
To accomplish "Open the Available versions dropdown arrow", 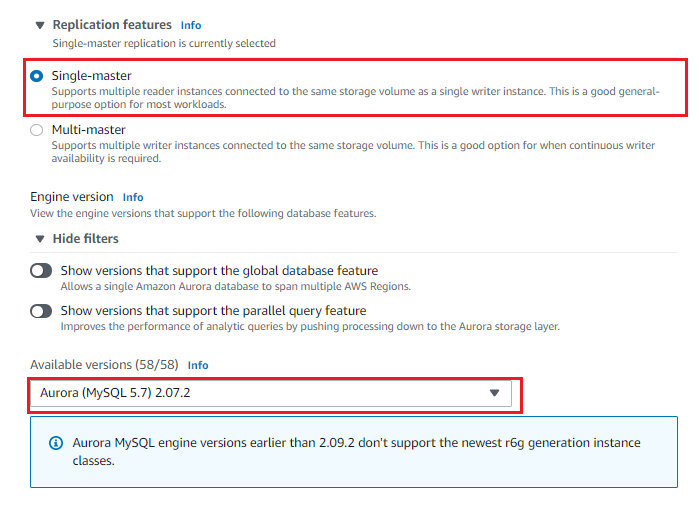I will pyautogui.click(x=494, y=393).
